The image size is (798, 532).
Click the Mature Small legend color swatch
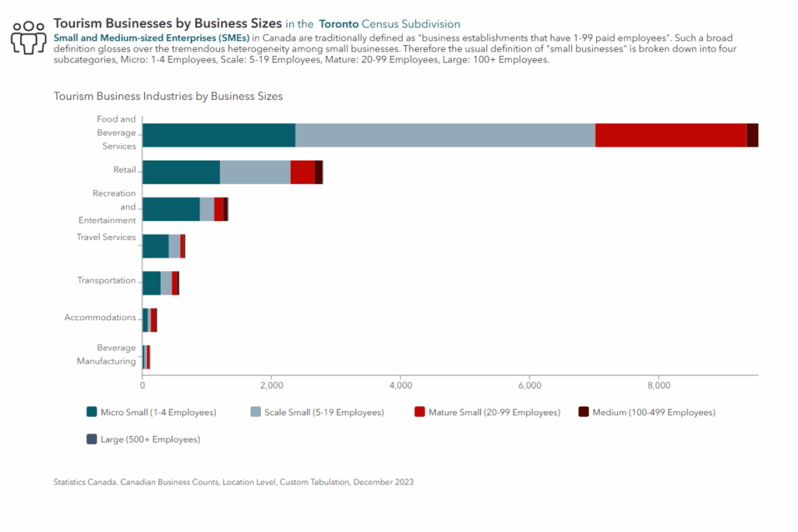coord(419,412)
